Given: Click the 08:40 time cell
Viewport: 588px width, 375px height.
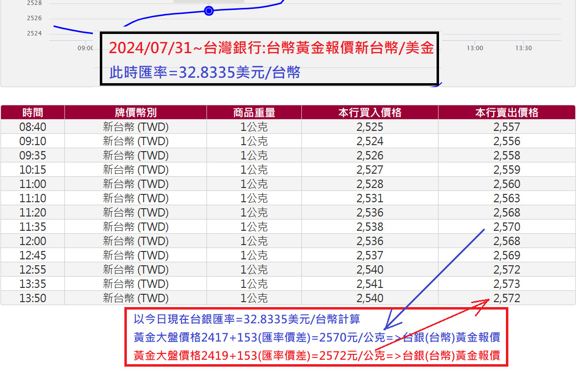Looking at the screenshot, I should (32, 127).
